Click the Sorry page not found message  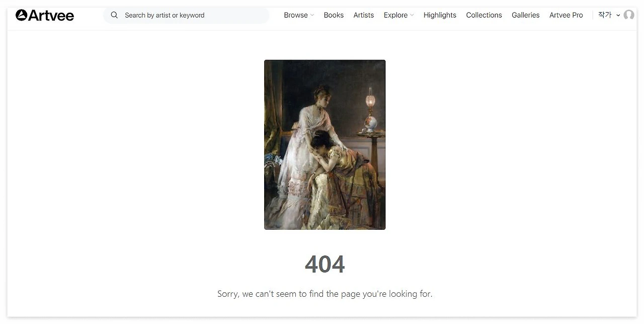pyautogui.click(x=325, y=294)
